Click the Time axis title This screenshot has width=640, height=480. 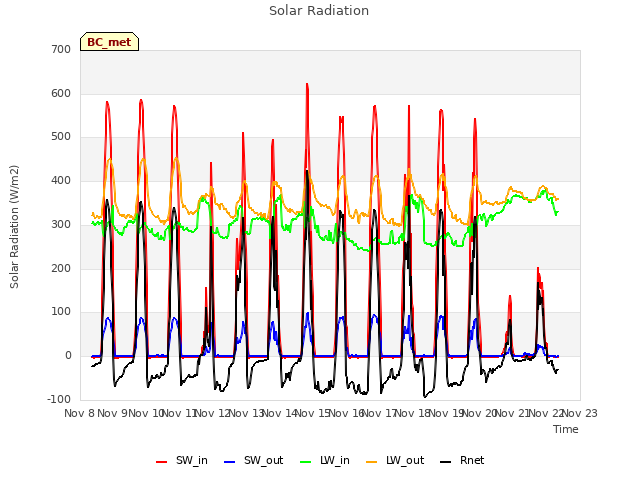[x=566, y=429]
